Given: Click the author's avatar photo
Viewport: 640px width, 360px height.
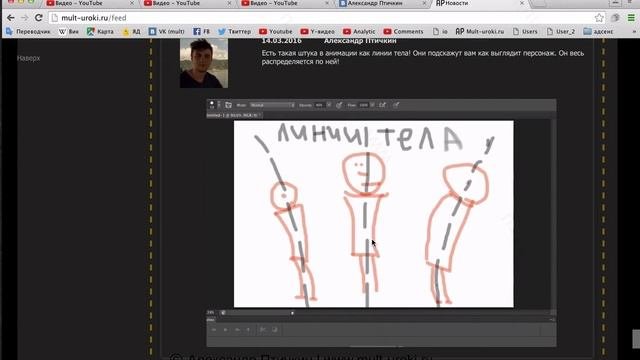Looking at the screenshot, I should (204, 63).
